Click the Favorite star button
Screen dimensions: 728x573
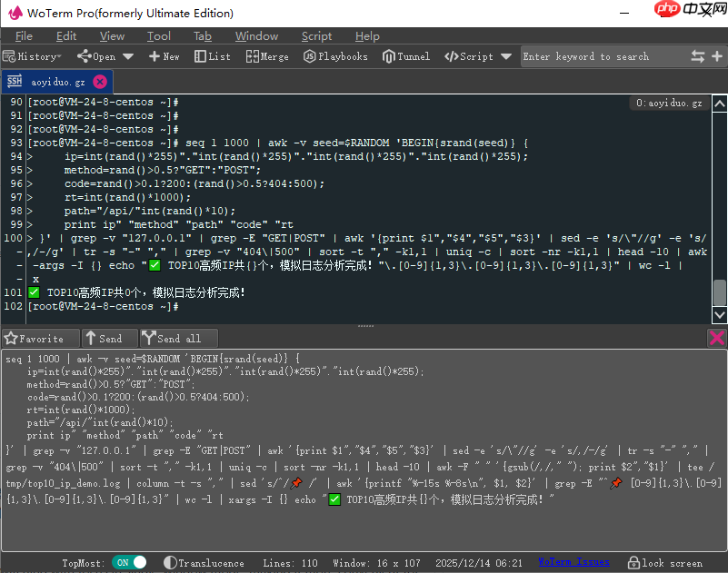click(x=40, y=337)
